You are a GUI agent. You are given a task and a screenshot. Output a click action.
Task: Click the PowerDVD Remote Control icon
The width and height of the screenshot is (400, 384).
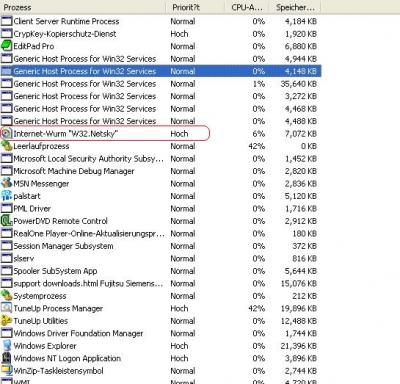point(6,221)
